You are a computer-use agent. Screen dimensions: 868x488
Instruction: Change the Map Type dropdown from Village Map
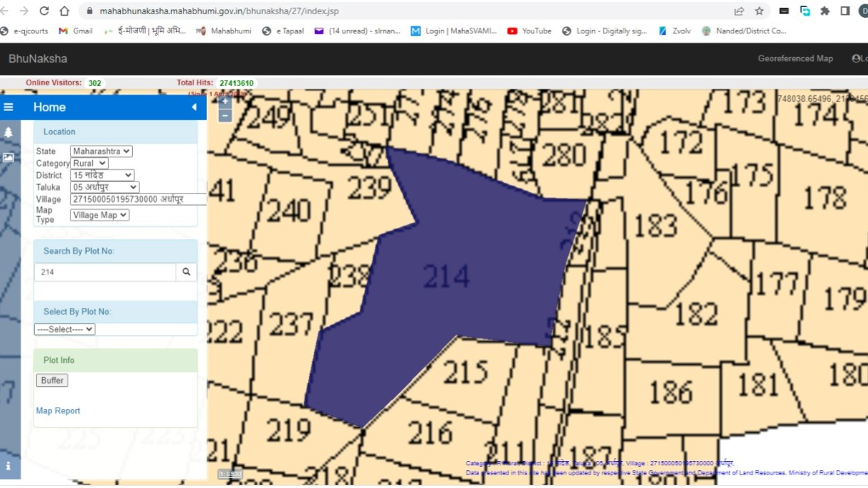coord(100,215)
